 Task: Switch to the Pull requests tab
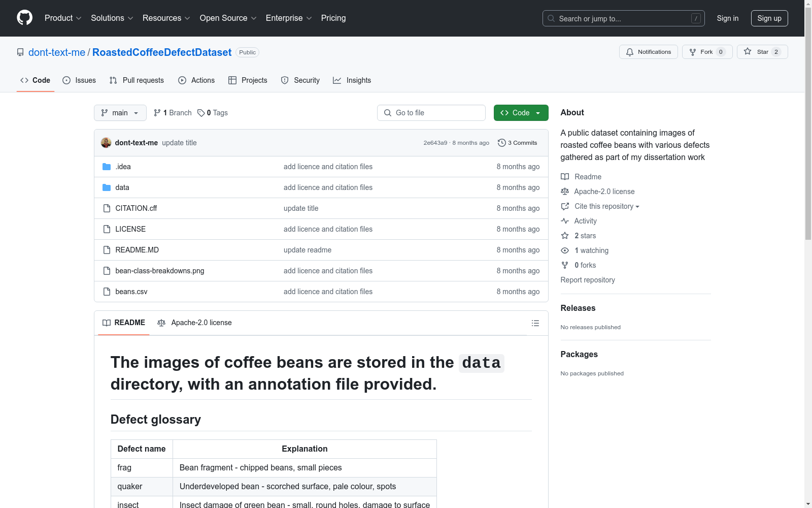[x=137, y=80]
